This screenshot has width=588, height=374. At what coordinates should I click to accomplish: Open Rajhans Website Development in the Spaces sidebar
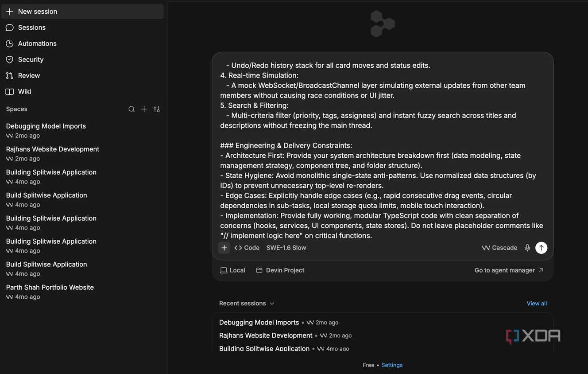pos(82,153)
